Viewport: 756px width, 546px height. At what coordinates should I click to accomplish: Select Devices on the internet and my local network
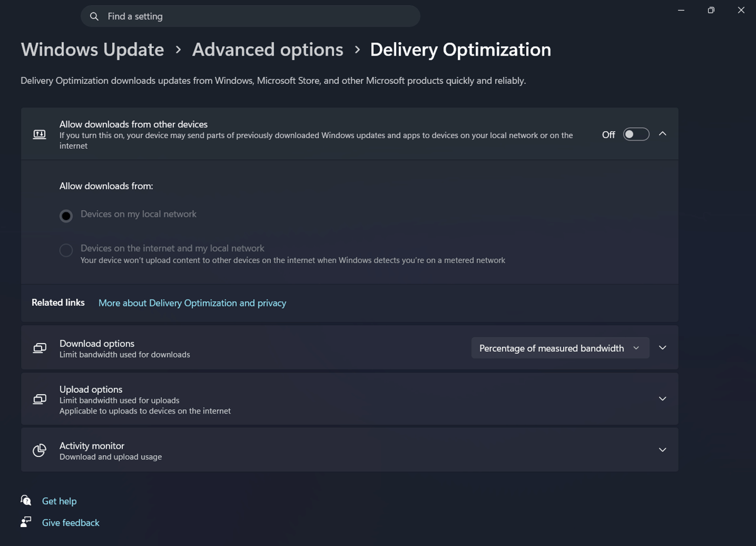click(x=66, y=250)
